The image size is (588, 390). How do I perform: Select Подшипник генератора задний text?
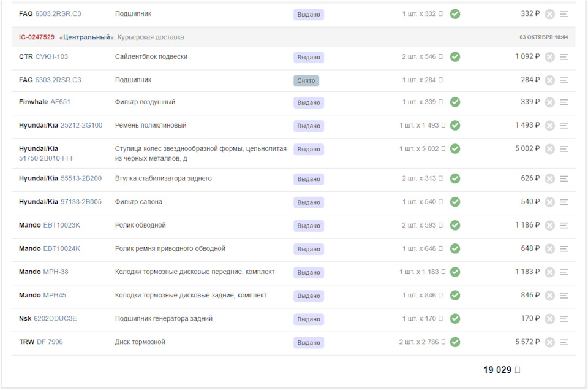(164, 318)
